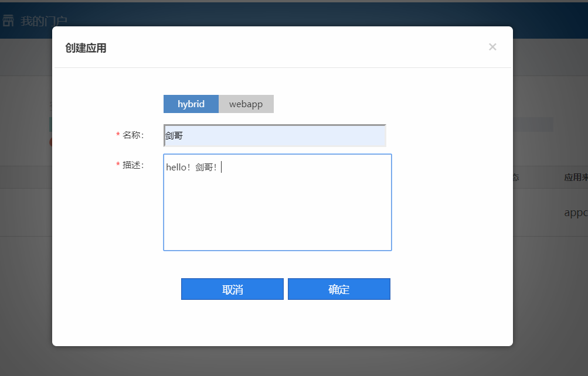Click the 描述 field label
The image size is (588, 376).
[x=133, y=165]
